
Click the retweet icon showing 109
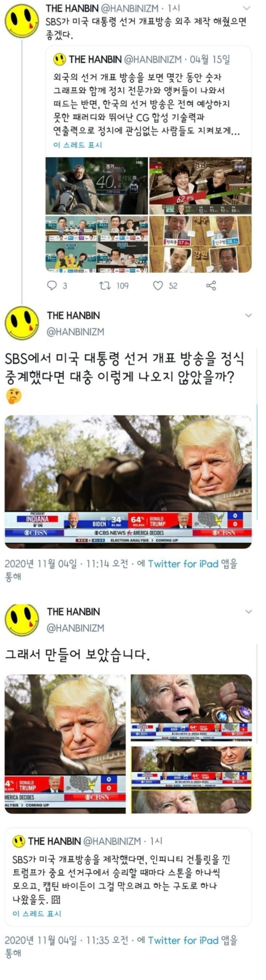tap(103, 285)
